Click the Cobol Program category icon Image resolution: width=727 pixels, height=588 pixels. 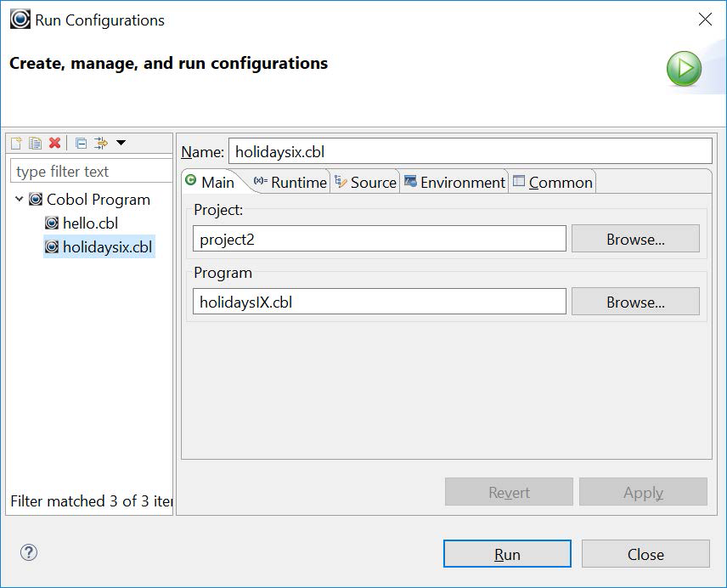click(x=36, y=200)
